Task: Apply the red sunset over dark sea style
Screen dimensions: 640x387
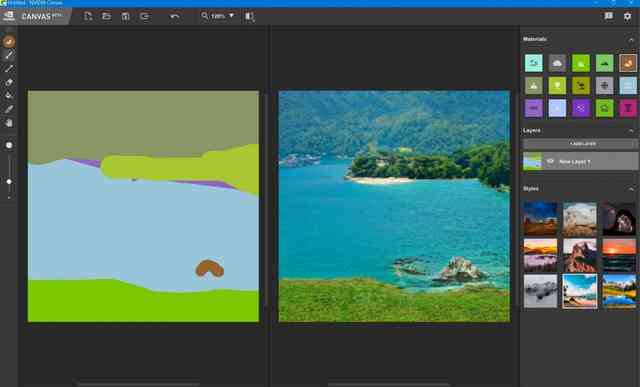Action: [x=619, y=255]
